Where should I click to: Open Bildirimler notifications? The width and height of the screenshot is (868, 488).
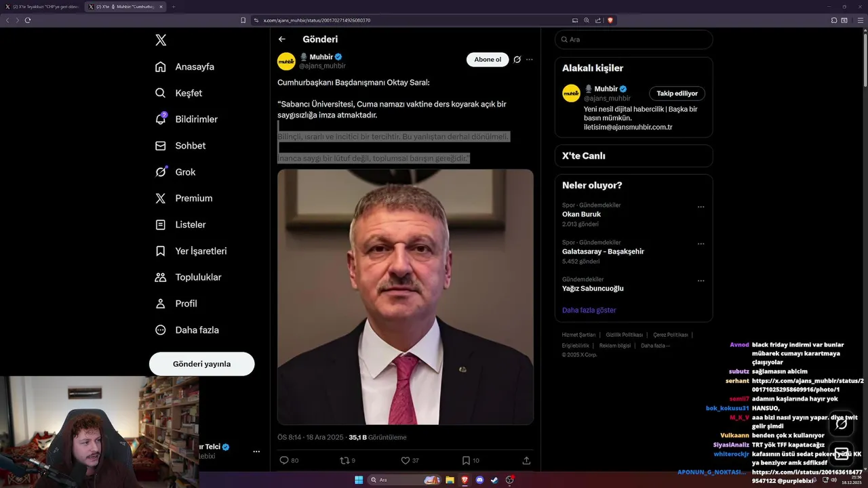coord(186,119)
